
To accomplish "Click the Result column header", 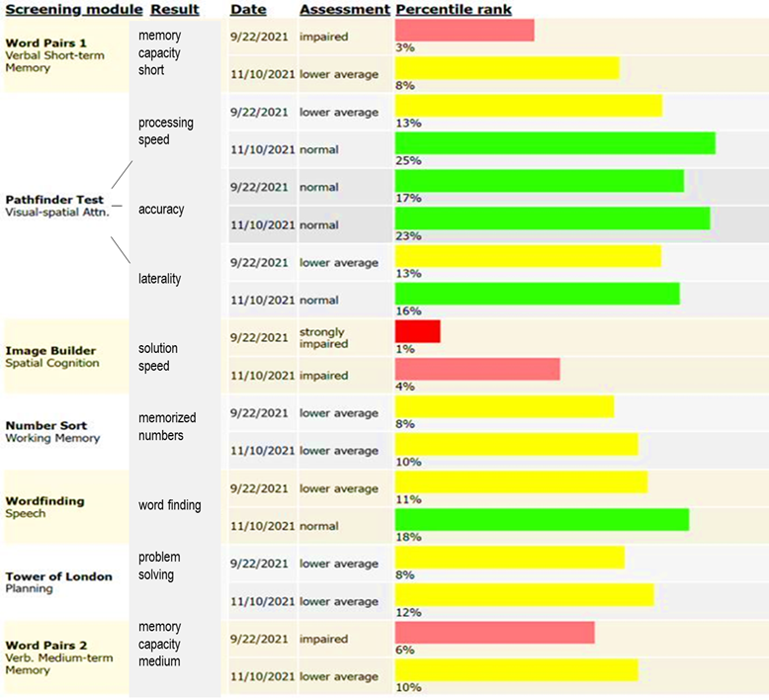I will coord(175,10).
